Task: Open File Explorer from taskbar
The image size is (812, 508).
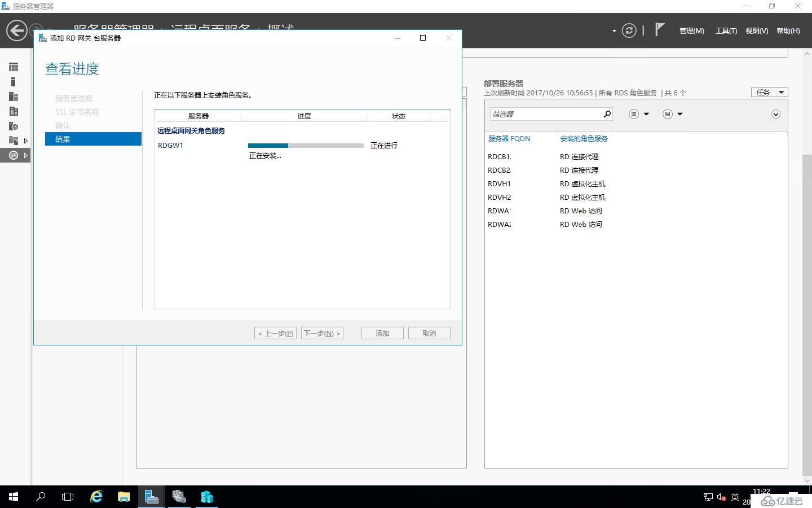Action: [x=123, y=497]
